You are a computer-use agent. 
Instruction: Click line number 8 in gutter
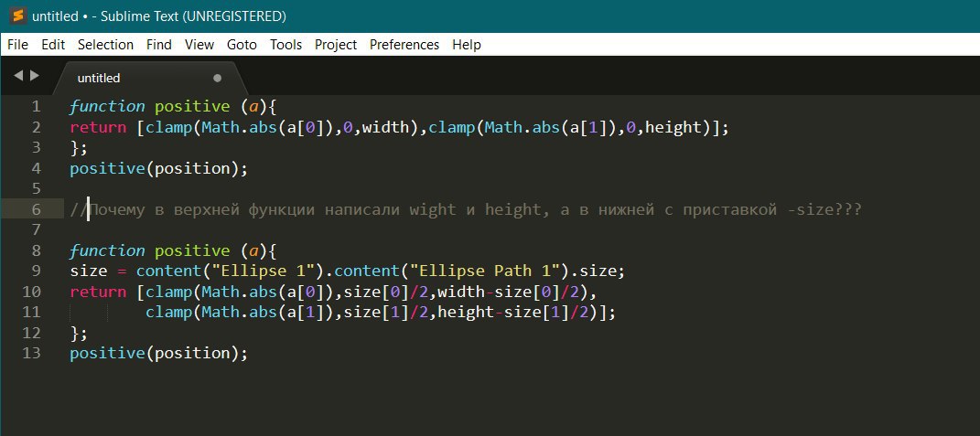(36, 250)
